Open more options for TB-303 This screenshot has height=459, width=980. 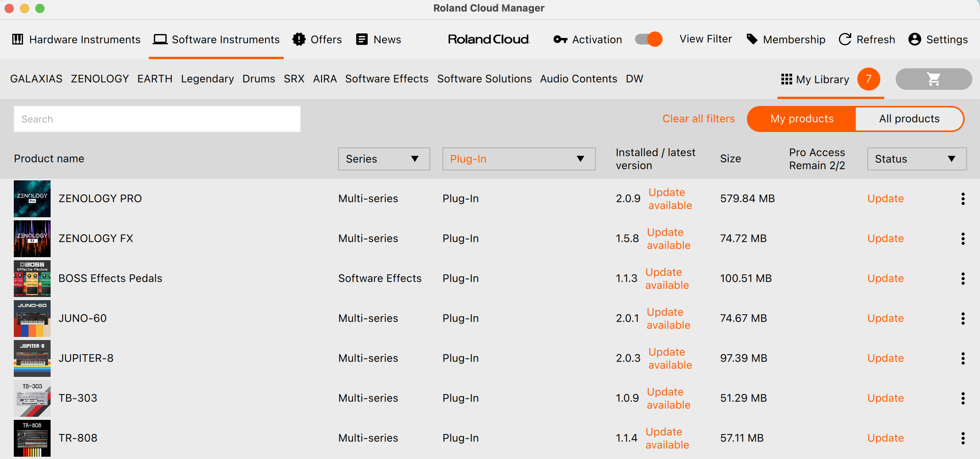pyautogui.click(x=963, y=398)
